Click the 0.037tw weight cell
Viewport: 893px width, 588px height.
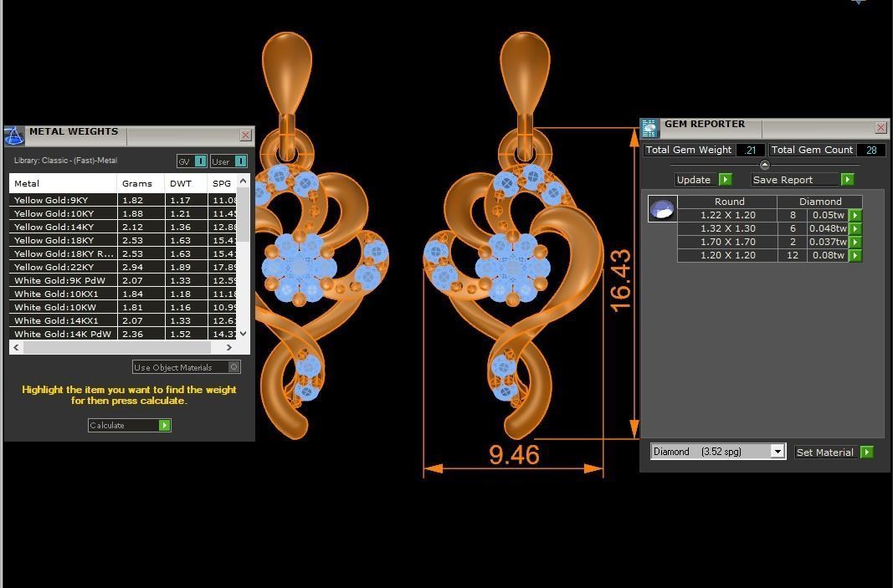pos(828,242)
